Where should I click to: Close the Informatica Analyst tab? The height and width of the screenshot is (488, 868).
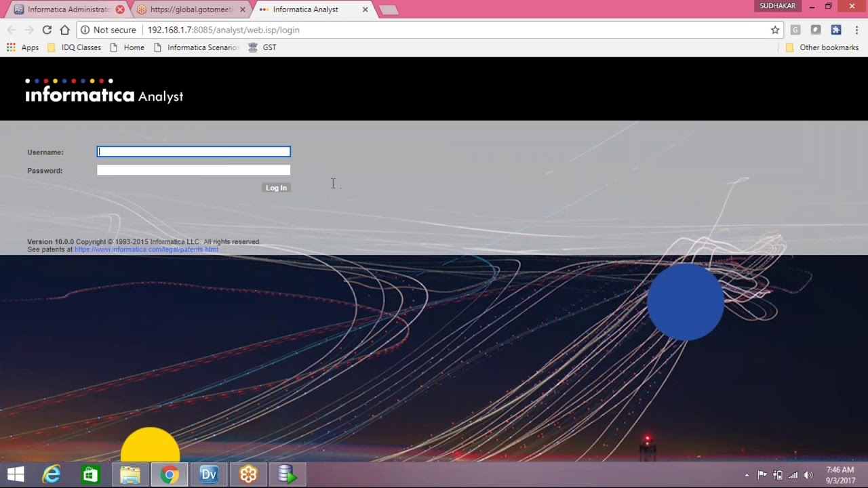366,9
